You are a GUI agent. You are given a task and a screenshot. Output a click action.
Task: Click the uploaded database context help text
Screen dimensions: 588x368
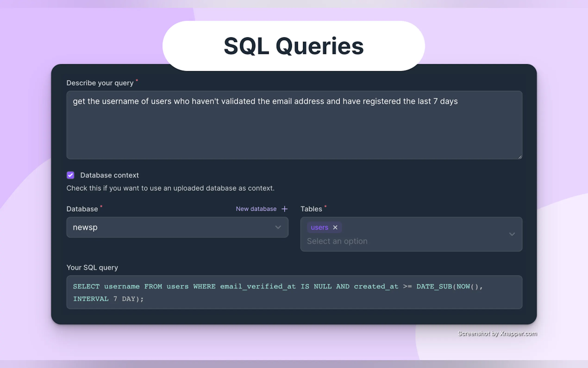tap(170, 188)
